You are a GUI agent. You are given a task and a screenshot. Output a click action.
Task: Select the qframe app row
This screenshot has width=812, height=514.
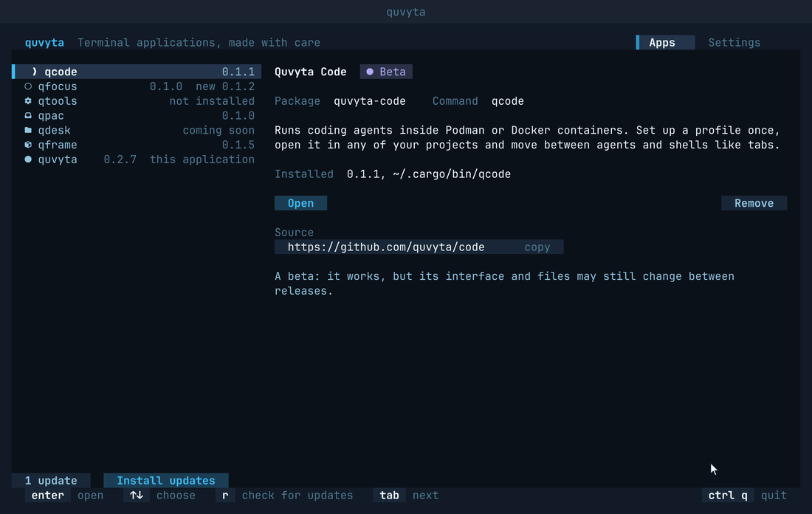coord(137,145)
